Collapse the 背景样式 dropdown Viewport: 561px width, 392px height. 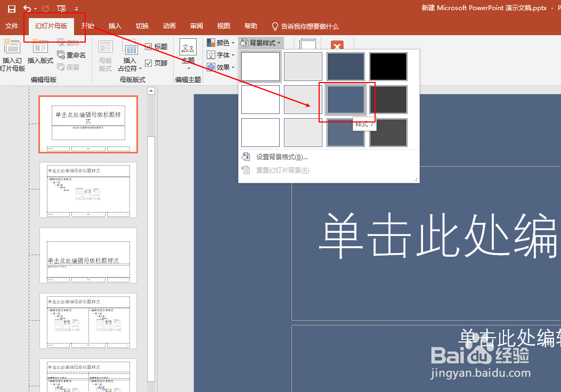pos(261,43)
